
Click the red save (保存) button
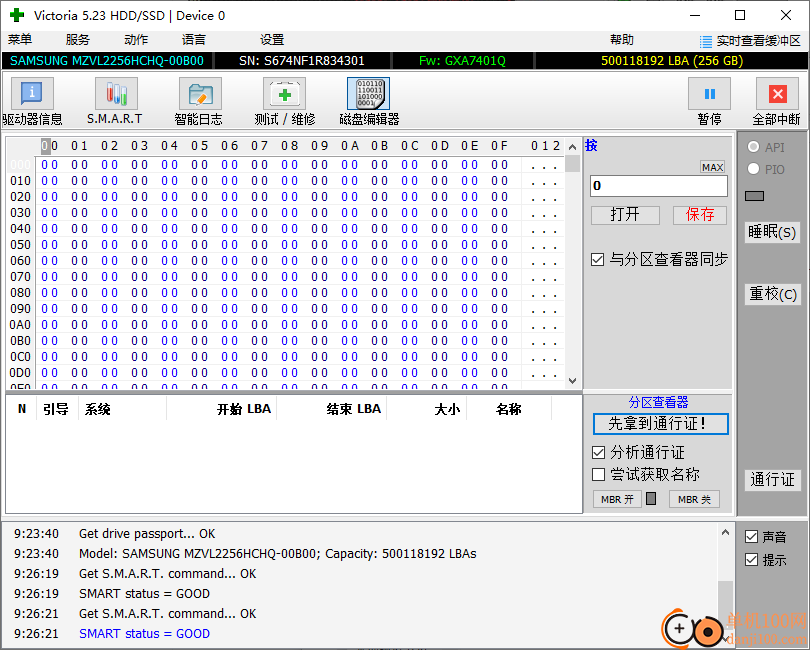coord(700,214)
